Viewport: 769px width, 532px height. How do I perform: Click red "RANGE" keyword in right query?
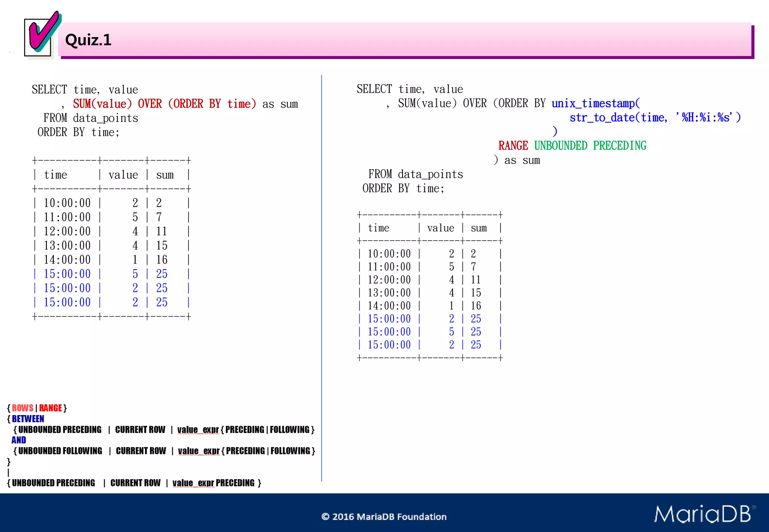click(x=513, y=146)
